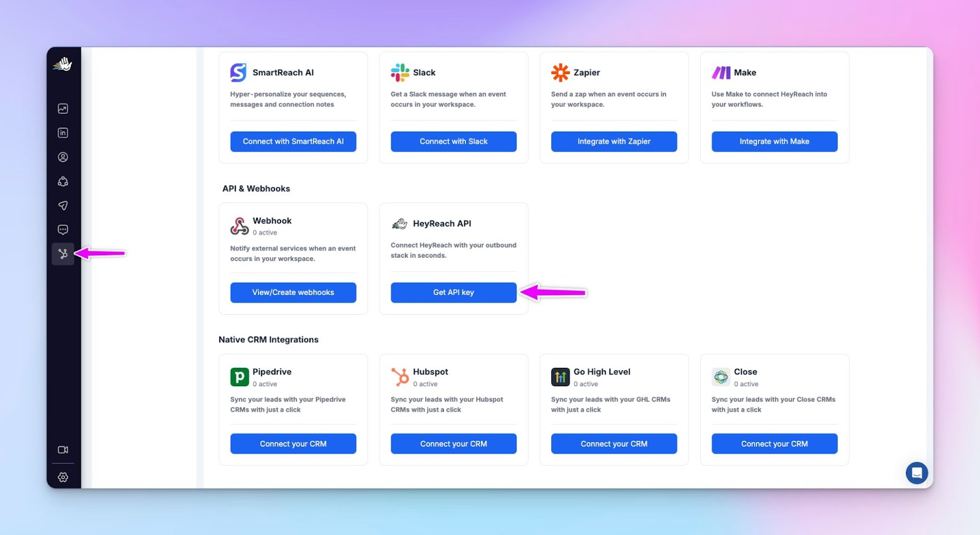Click the 'Zapier' card title
This screenshot has height=535, width=980.
tap(587, 72)
